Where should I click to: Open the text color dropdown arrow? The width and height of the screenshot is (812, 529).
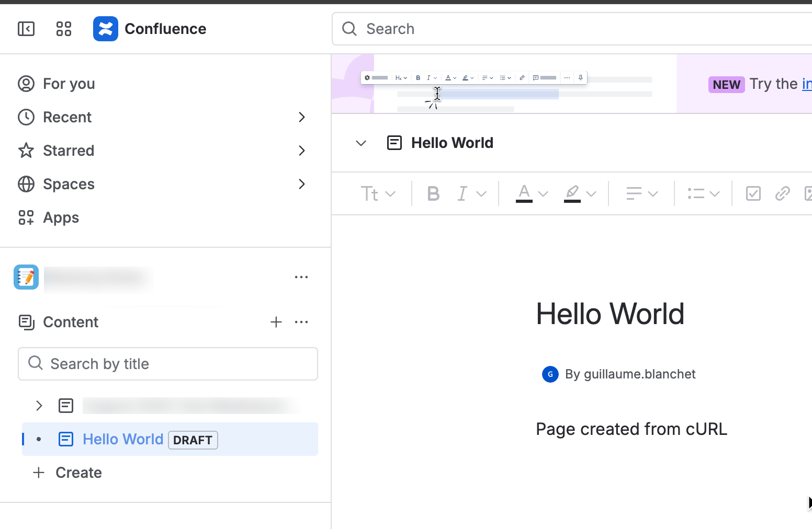click(x=543, y=194)
